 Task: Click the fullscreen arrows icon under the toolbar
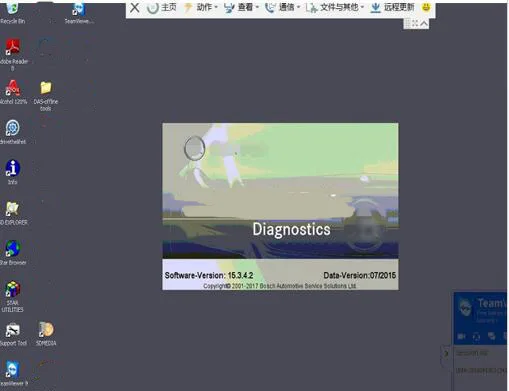click(415, 23)
